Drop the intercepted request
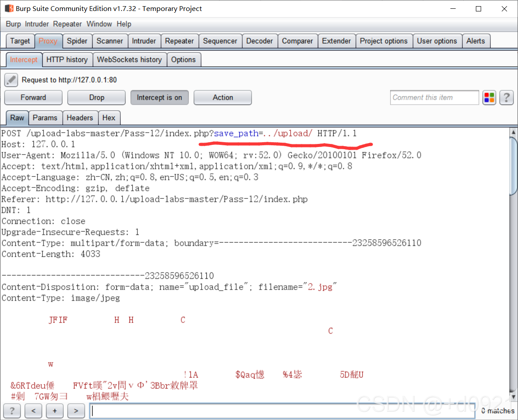This screenshot has height=420, width=518. (97, 97)
